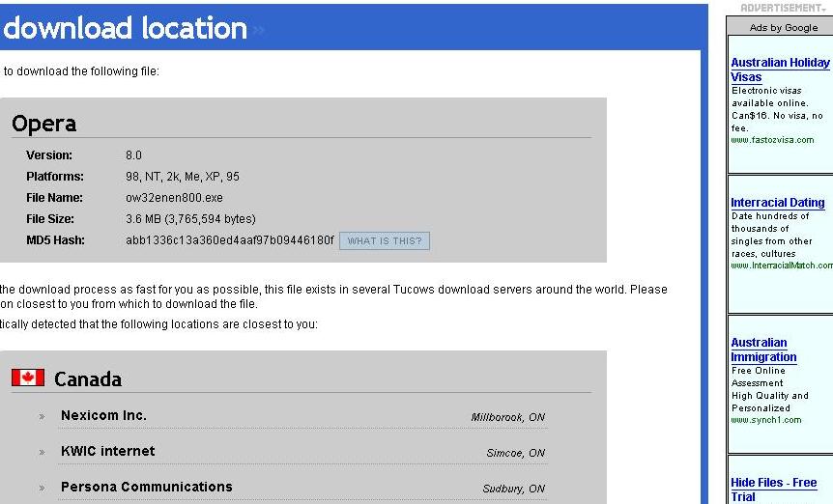Click the arrow bullet beside Nexicom Inc.
Image resolution: width=833 pixels, height=504 pixels.
(x=42, y=417)
